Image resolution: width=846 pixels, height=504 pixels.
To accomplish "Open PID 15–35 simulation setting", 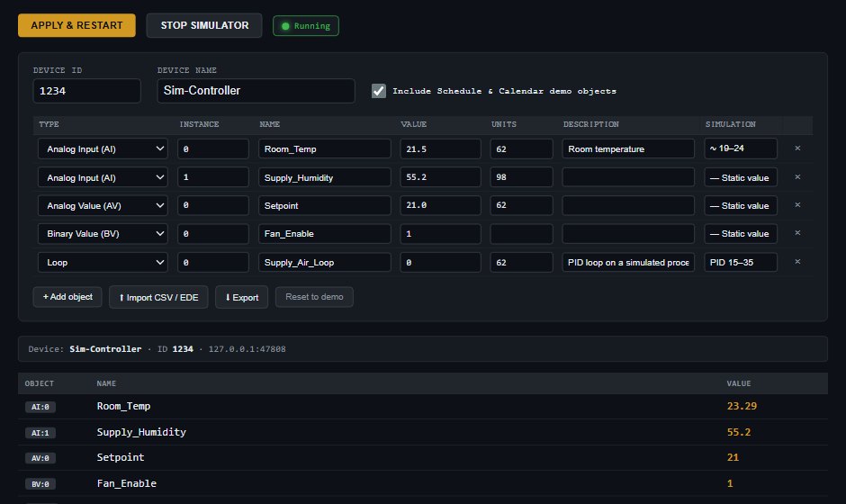I will pos(740,262).
